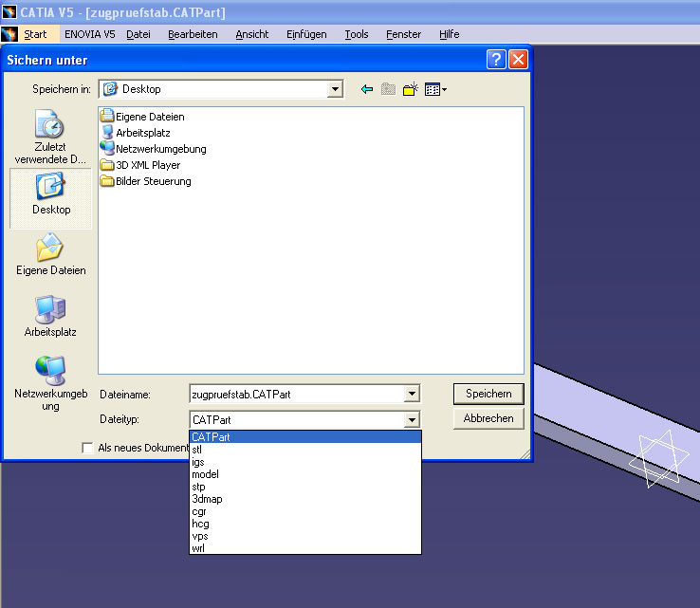Open the Hilfe menu

point(449,34)
